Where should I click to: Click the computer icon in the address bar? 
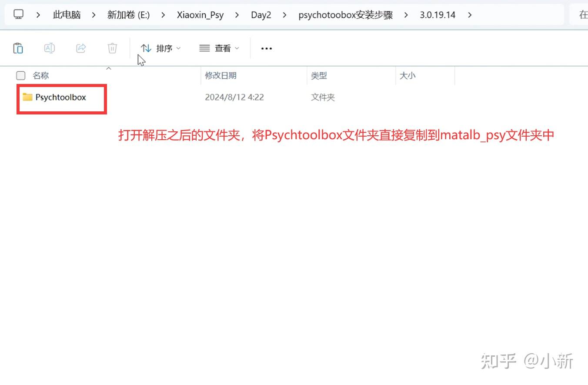click(x=18, y=14)
